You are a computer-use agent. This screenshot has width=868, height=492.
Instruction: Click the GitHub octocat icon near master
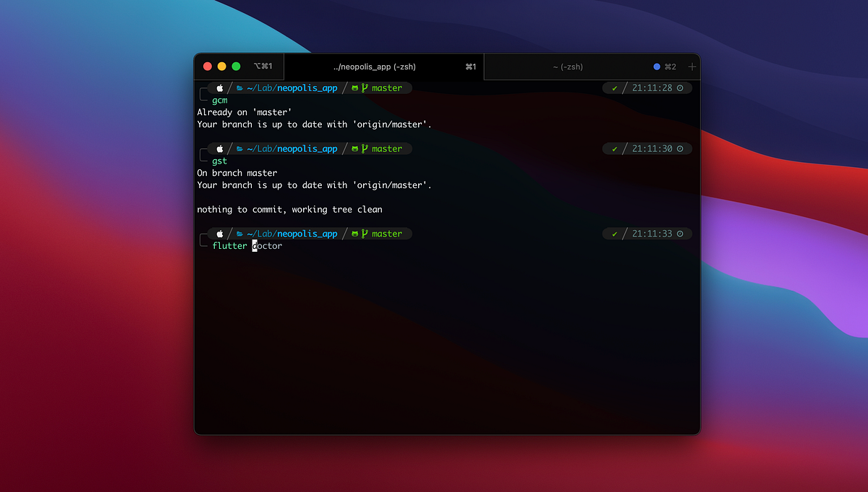coord(355,88)
